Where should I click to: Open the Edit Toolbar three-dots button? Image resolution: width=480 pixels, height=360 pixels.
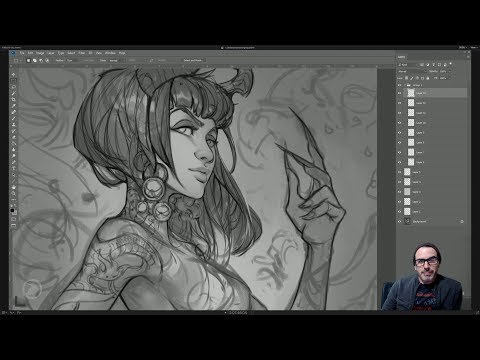tap(14, 199)
